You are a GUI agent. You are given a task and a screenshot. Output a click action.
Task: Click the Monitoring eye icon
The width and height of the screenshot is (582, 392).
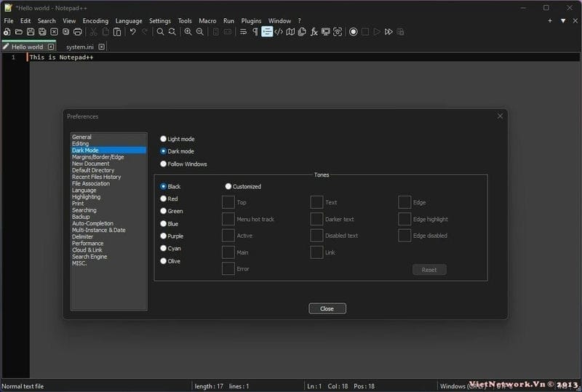pyautogui.click(x=338, y=32)
